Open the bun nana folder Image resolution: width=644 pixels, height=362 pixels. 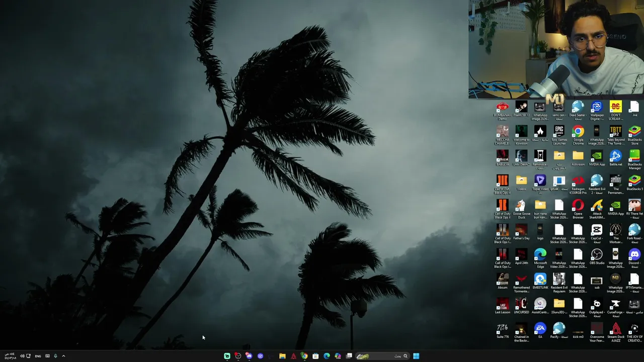click(x=540, y=209)
